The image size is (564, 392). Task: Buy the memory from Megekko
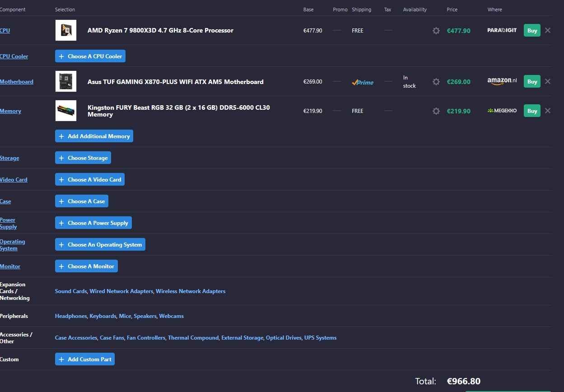[x=532, y=111]
